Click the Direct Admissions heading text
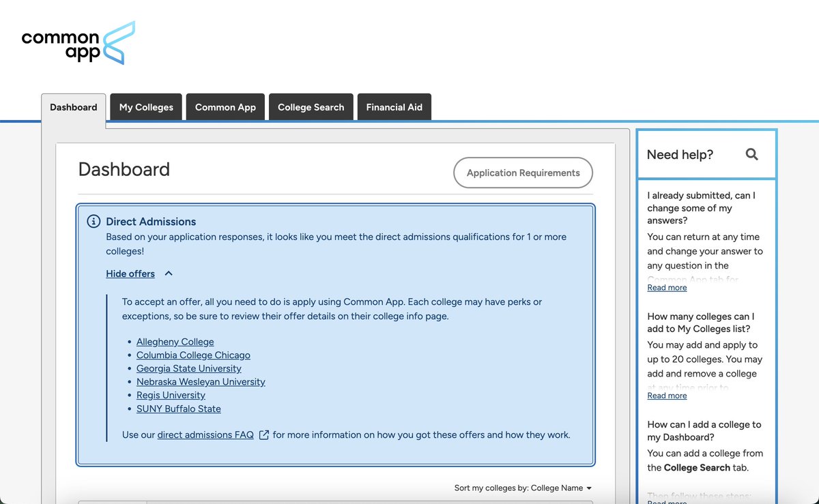Viewport: 819px width, 504px height. [151, 222]
